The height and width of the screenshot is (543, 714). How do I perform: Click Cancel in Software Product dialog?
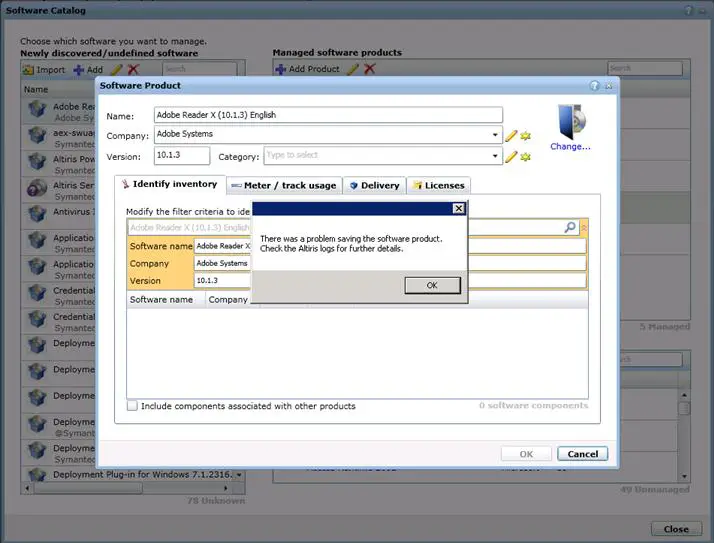582,454
